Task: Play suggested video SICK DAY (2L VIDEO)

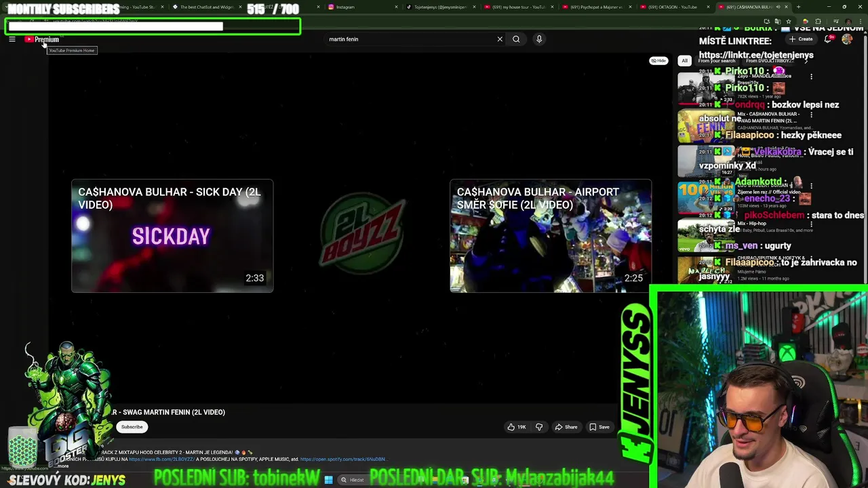Action: pyautogui.click(x=172, y=236)
